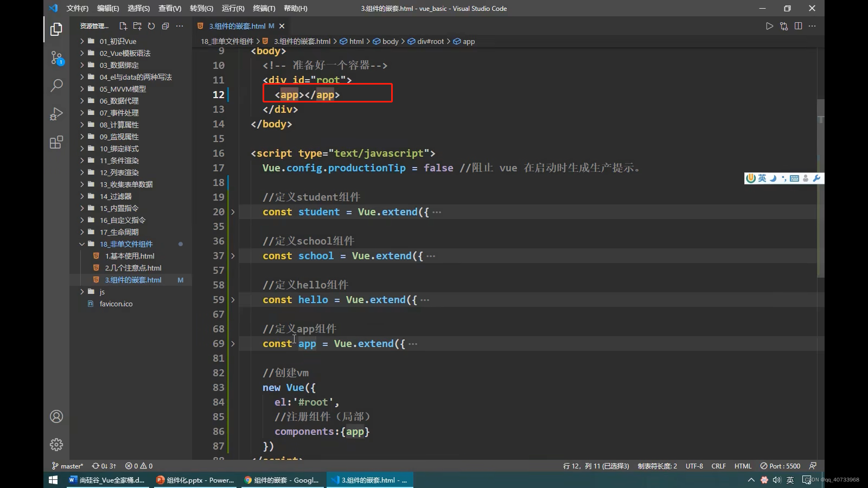This screenshot has height=488, width=868.
Task: Click the feedback icon in status bar
Action: [x=813, y=466]
